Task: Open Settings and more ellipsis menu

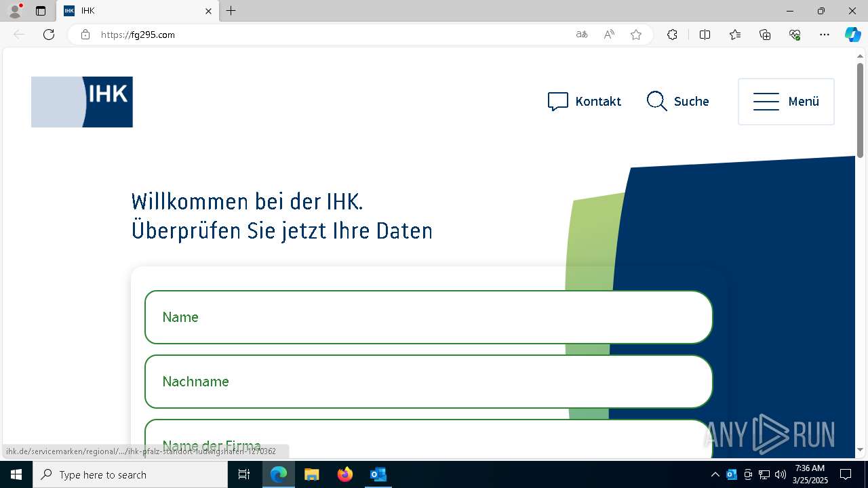Action: click(x=825, y=35)
